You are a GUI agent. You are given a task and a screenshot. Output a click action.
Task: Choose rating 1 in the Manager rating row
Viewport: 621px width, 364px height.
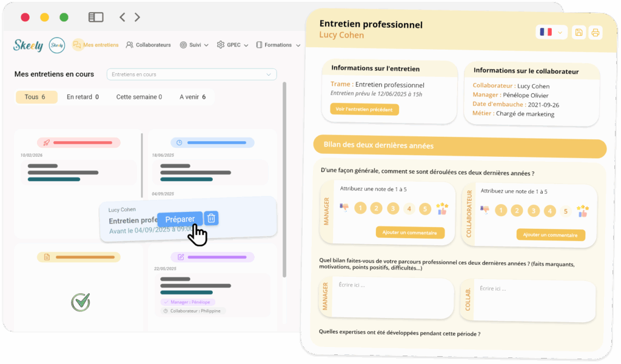coord(360,208)
